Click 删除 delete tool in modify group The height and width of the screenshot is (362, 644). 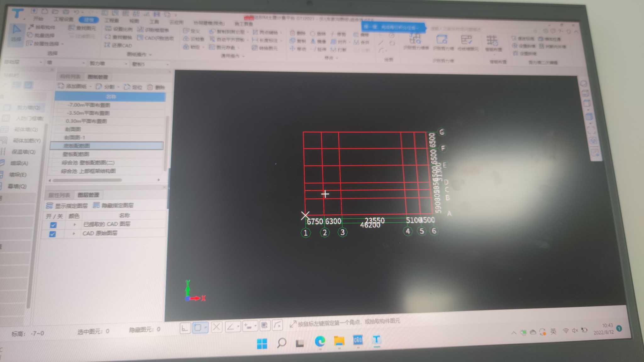point(297,33)
